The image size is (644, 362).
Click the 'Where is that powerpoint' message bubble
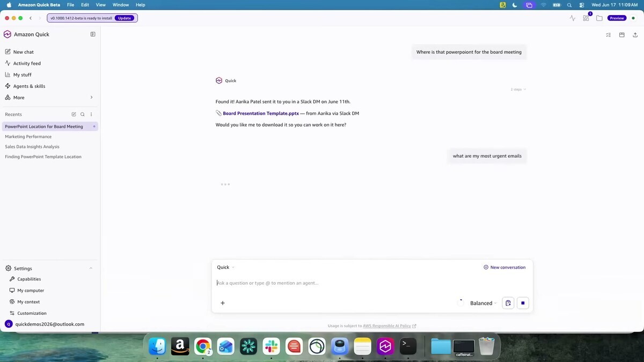tap(469, 52)
